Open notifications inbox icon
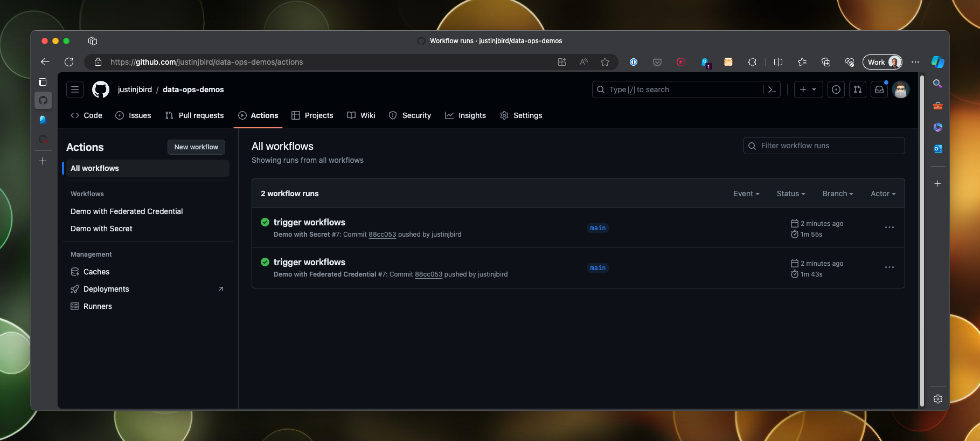Viewport: 980px width, 441px height. (879, 89)
